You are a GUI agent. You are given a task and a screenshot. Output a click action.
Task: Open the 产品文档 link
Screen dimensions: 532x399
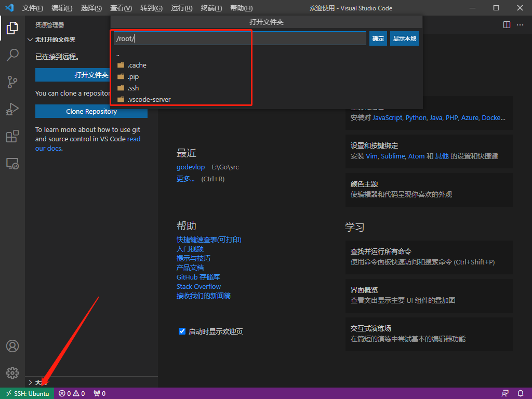click(x=190, y=268)
